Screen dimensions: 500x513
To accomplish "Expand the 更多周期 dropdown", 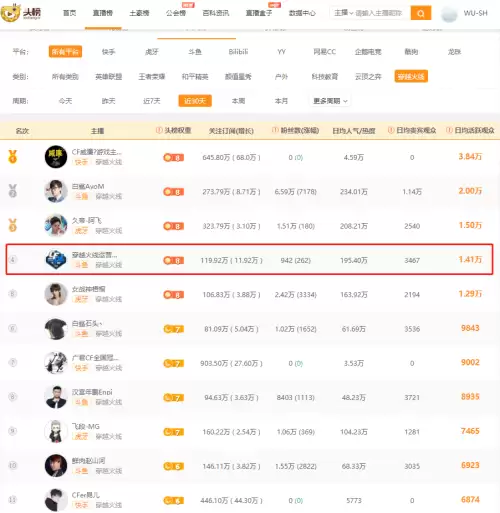I will click(330, 101).
